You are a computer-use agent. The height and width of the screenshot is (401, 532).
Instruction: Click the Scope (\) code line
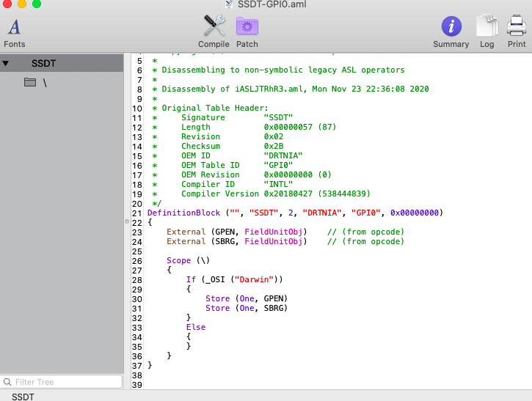pos(189,260)
